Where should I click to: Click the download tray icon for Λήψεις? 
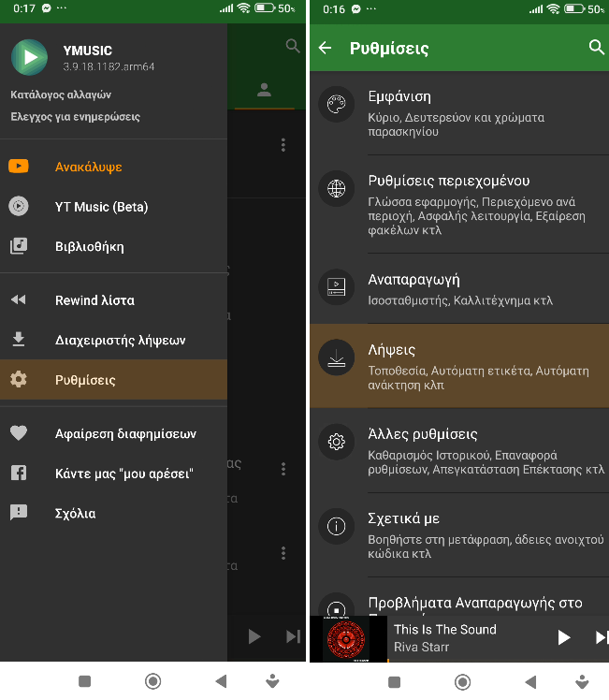[x=337, y=357]
